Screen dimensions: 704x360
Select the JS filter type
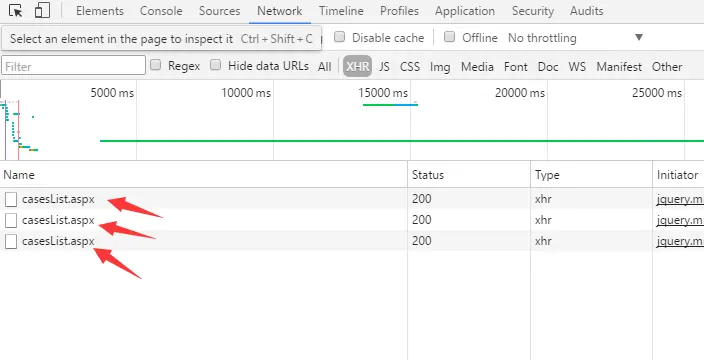pyautogui.click(x=384, y=67)
